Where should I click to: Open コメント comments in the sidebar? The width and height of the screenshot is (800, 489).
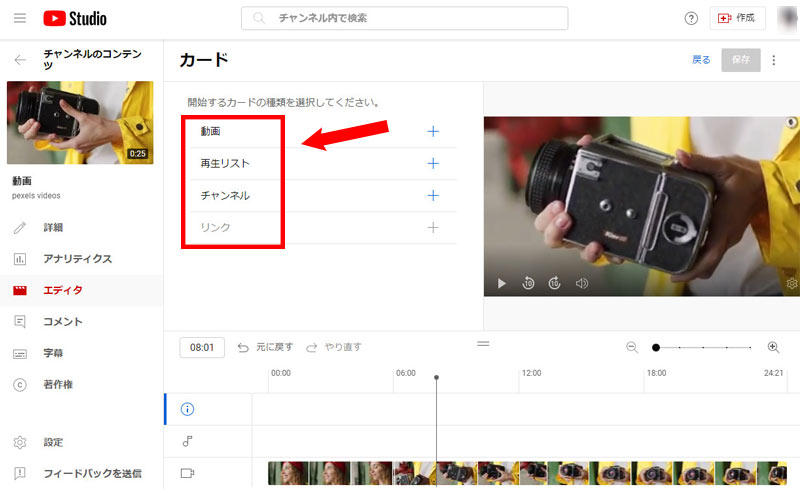click(62, 322)
